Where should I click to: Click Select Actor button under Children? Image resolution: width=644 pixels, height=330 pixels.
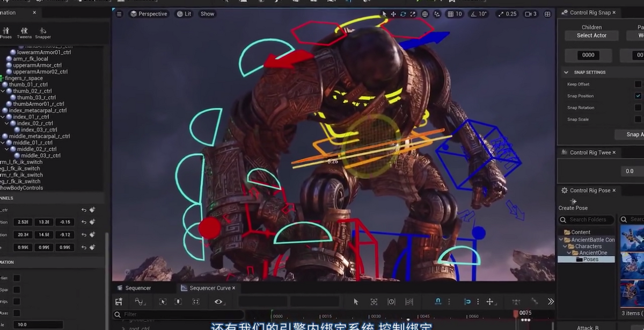click(x=591, y=35)
